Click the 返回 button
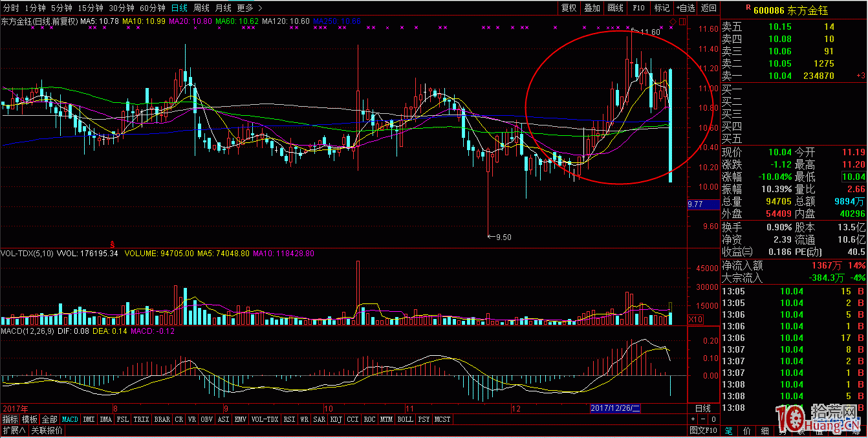Image resolution: width=868 pixels, height=438 pixels. 709,8
